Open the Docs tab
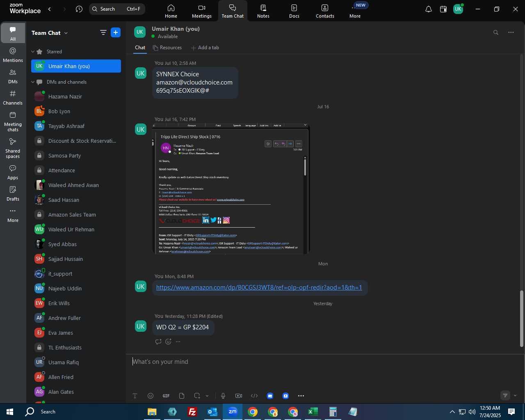The image size is (525, 420). [x=294, y=11]
